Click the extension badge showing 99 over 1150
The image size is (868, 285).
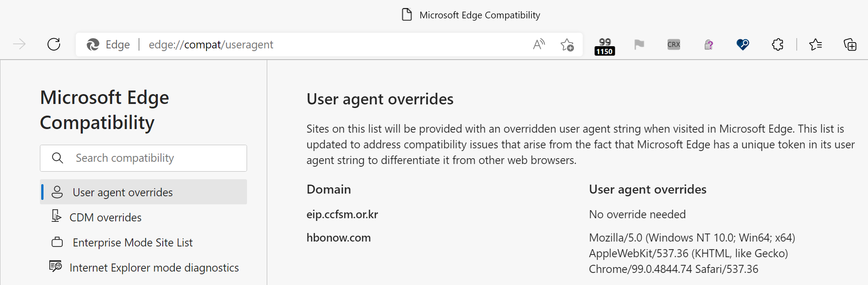point(604,44)
